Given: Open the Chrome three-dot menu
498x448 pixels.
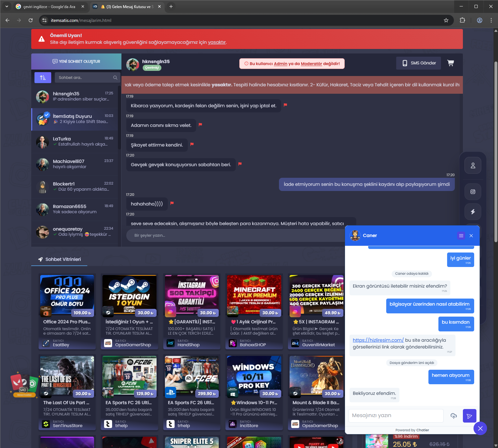Looking at the screenshot, I should pos(491,20).
